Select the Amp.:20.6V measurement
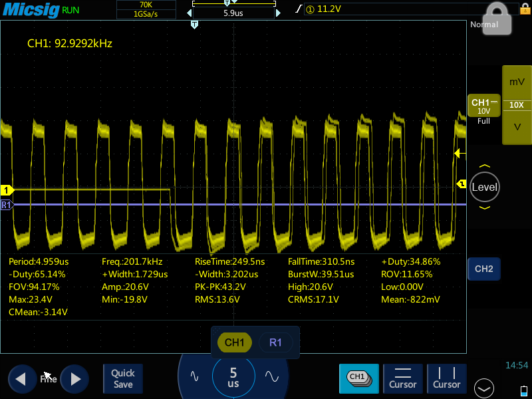This screenshot has height=399, width=532. pyautogui.click(x=125, y=287)
